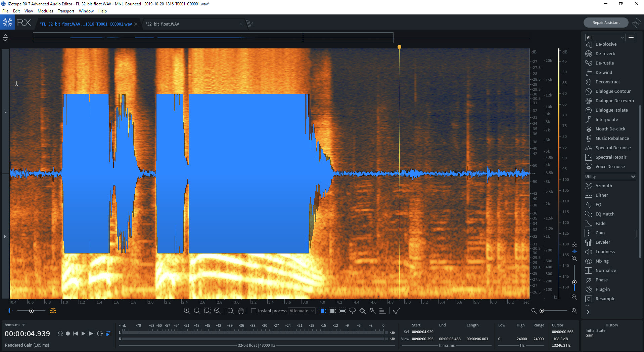Image resolution: width=644 pixels, height=352 pixels.
Task: Open the Dialogue Isolate module
Action: 610,110
